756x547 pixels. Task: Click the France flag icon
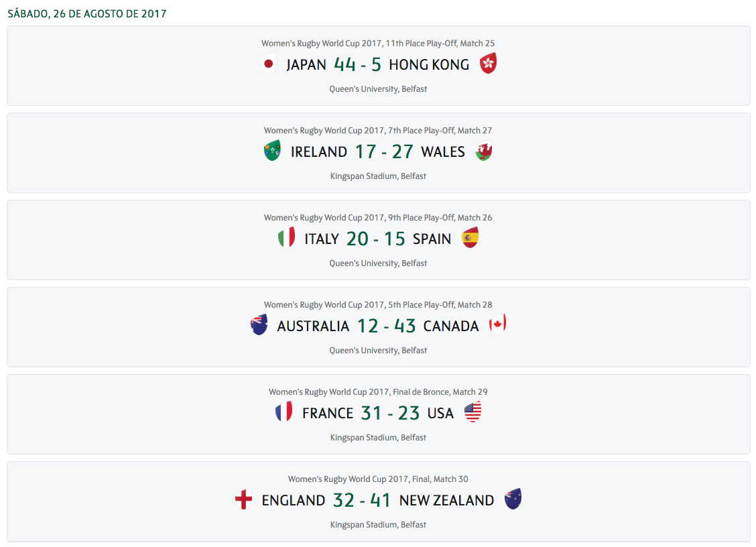pyautogui.click(x=283, y=412)
